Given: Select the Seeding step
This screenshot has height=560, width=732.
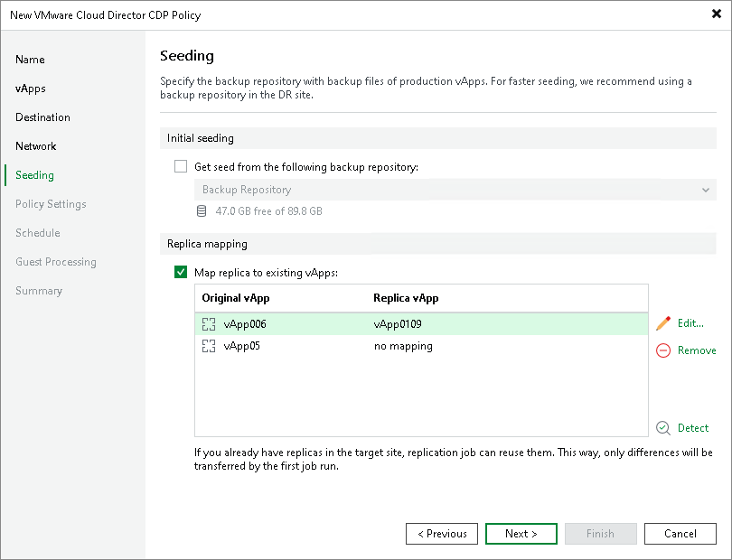Looking at the screenshot, I should coord(34,175).
